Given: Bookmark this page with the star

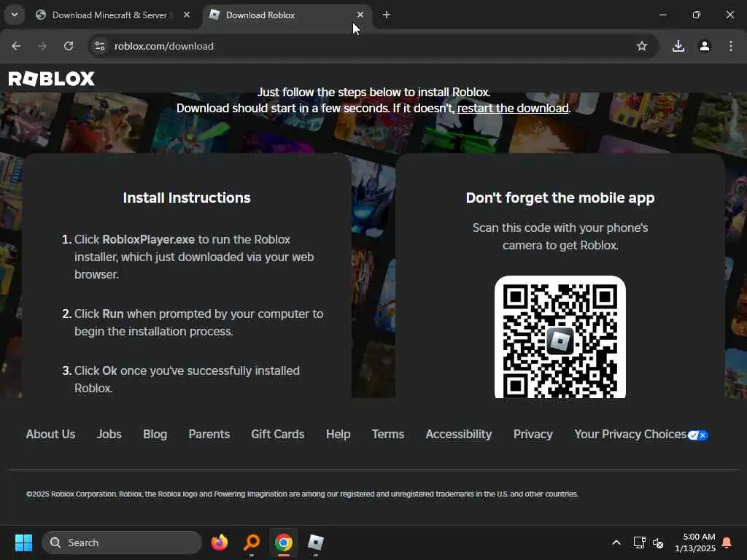Looking at the screenshot, I should click(x=642, y=46).
